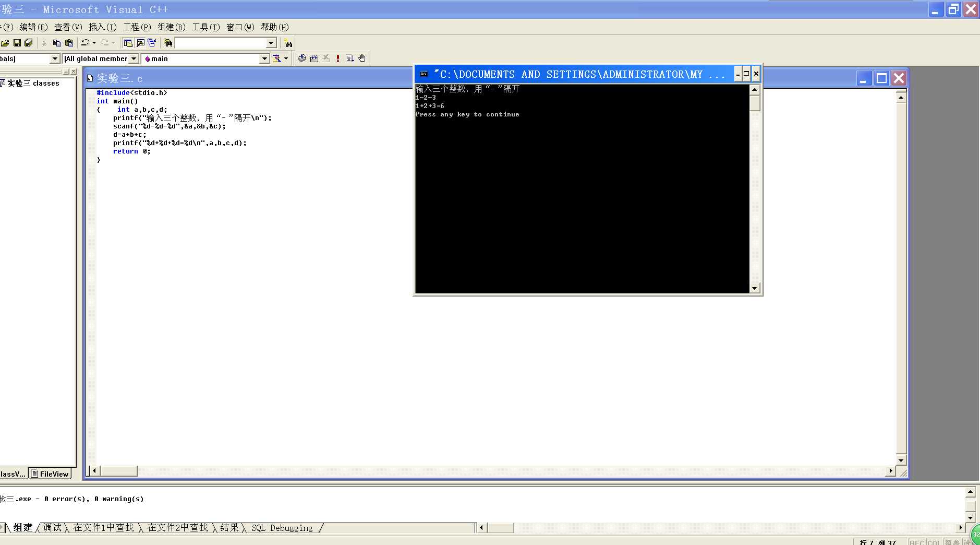This screenshot has width=980, height=545.
Task: Open the 编辑(E) menu
Action: [x=33, y=27]
